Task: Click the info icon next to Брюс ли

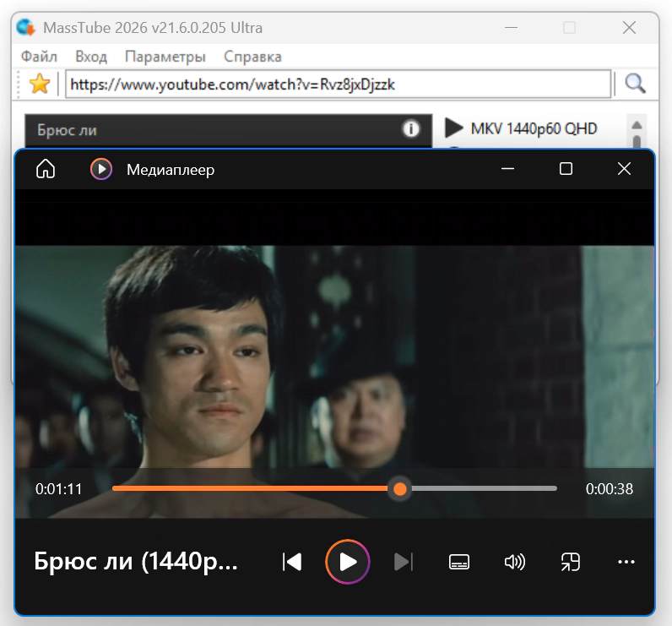Action: [x=410, y=128]
